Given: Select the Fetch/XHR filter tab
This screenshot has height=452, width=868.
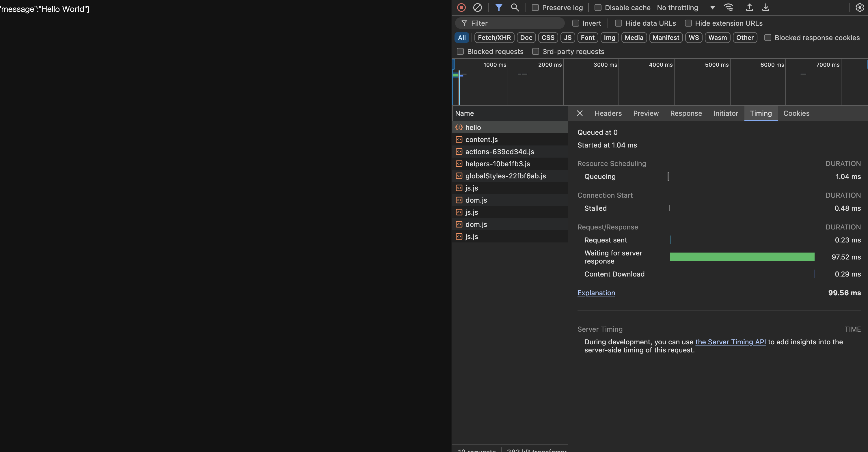Looking at the screenshot, I should pyautogui.click(x=494, y=37).
